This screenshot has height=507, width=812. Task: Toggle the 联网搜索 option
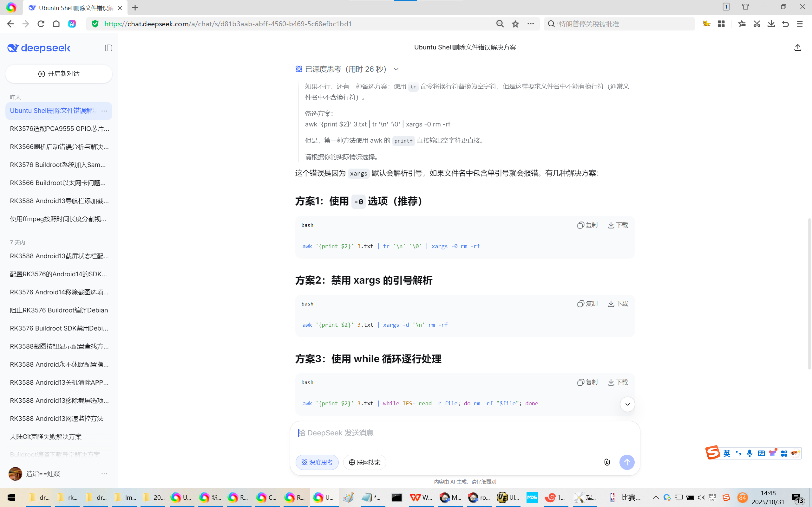pos(364,462)
